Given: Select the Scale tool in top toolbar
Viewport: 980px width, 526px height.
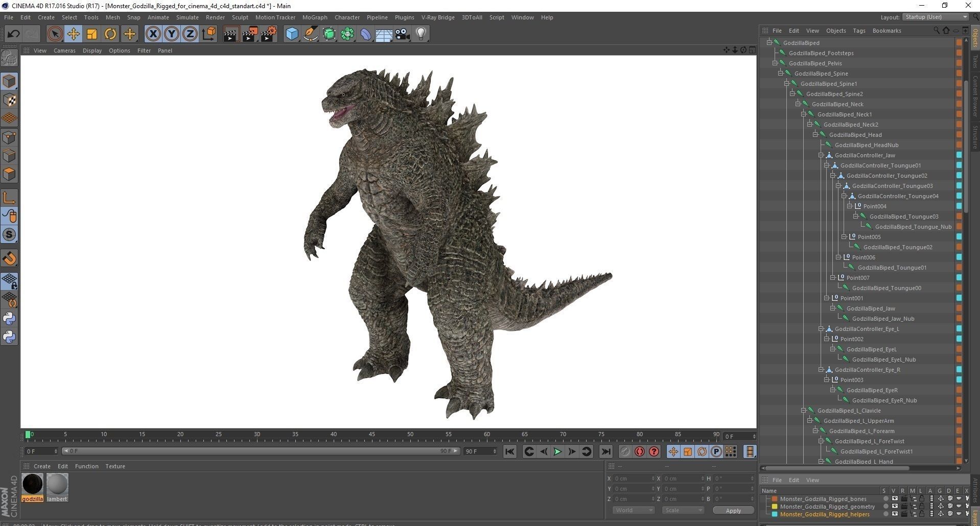Looking at the screenshot, I should (x=92, y=34).
